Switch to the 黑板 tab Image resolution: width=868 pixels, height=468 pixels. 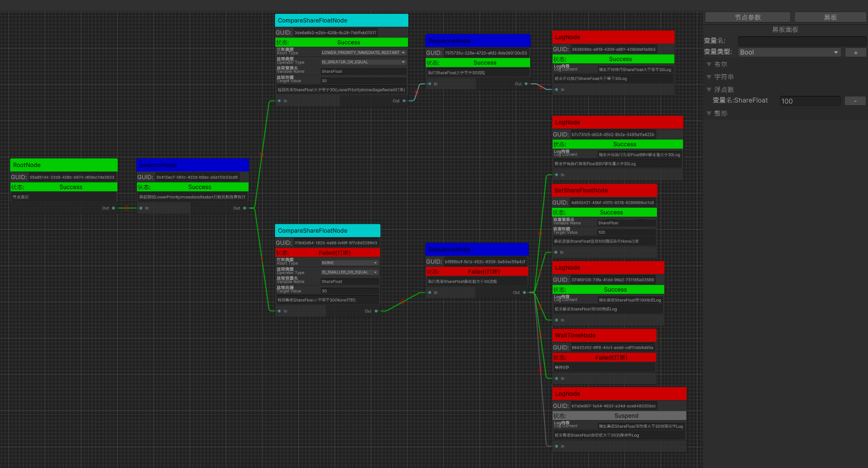coord(830,18)
